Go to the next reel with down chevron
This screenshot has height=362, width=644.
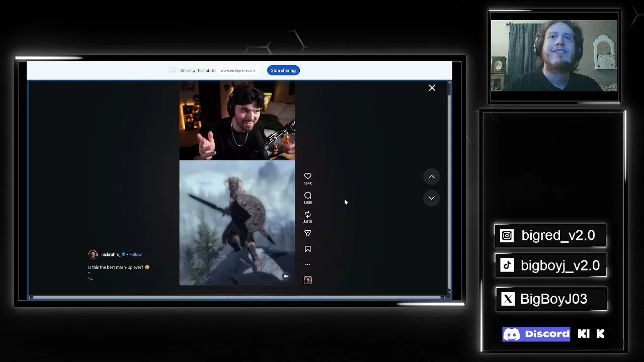[431, 198]
